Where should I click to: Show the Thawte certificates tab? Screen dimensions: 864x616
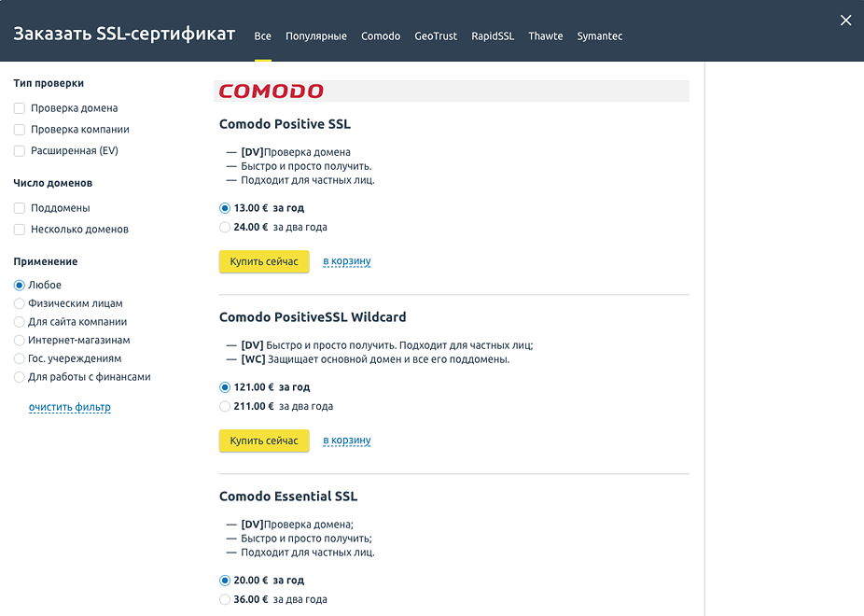point(546,36)
